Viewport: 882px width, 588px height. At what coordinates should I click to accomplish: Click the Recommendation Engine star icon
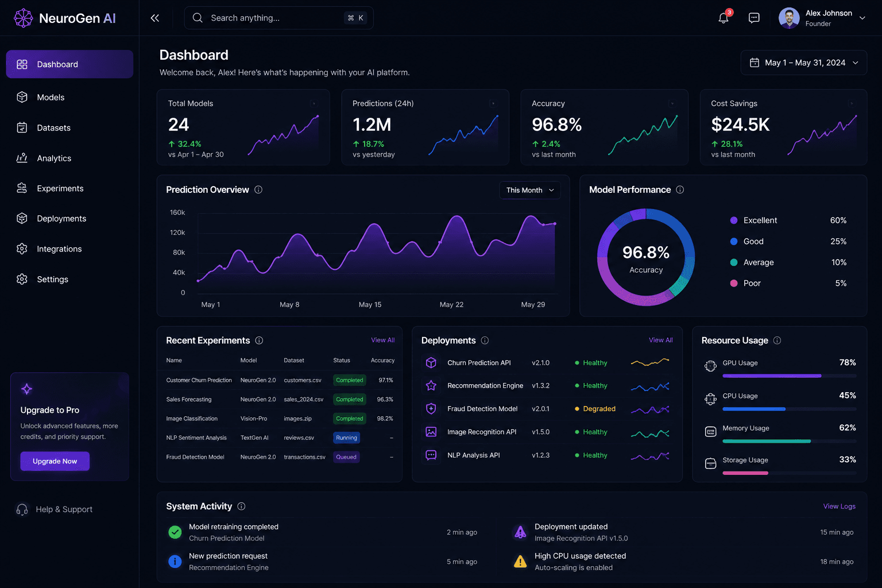[x=431, y=386]
